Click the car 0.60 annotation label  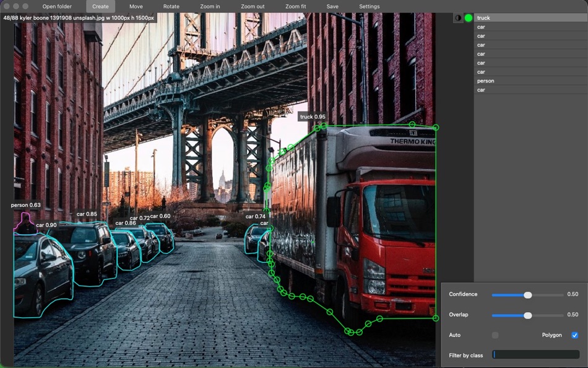pyautogui.click(x=160, y=216)
